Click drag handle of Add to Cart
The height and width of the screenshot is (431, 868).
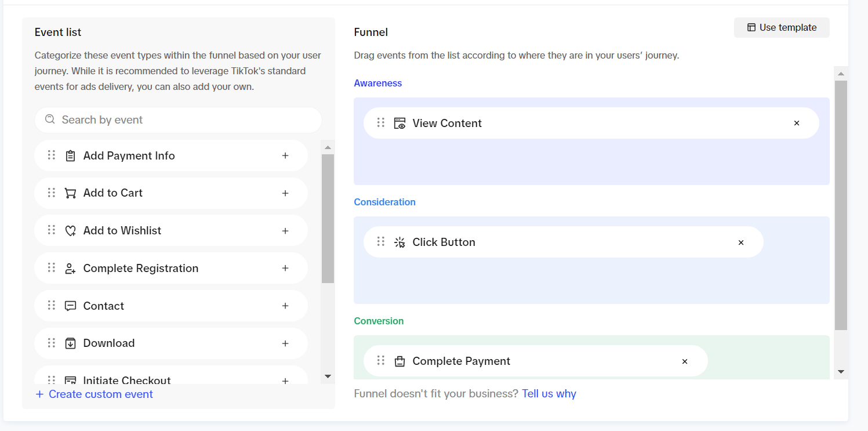(52, 193)
